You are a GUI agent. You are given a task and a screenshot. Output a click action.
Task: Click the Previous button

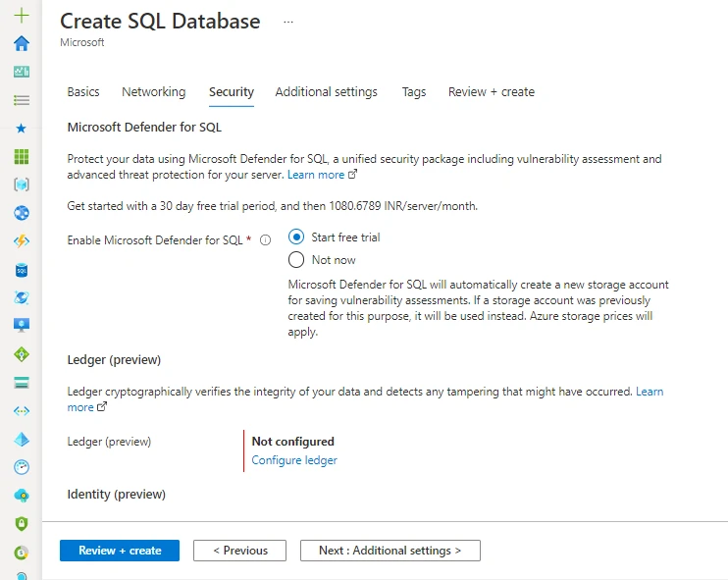click(240, 551)
